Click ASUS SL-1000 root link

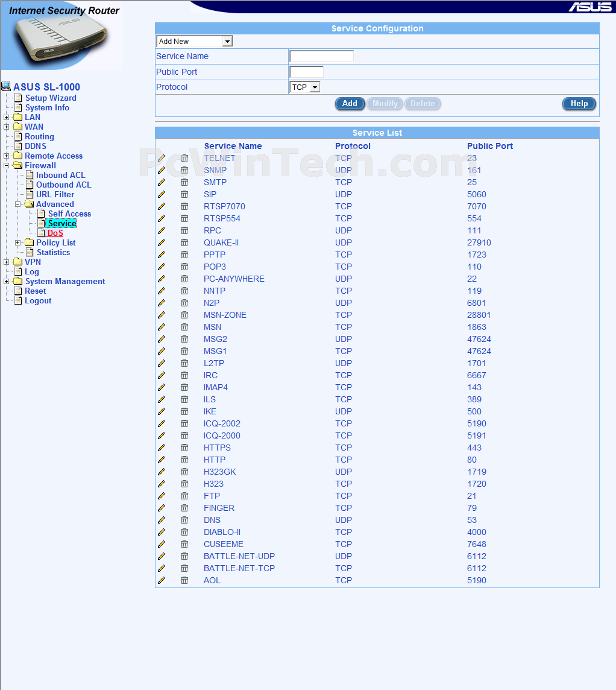point(46,87)
